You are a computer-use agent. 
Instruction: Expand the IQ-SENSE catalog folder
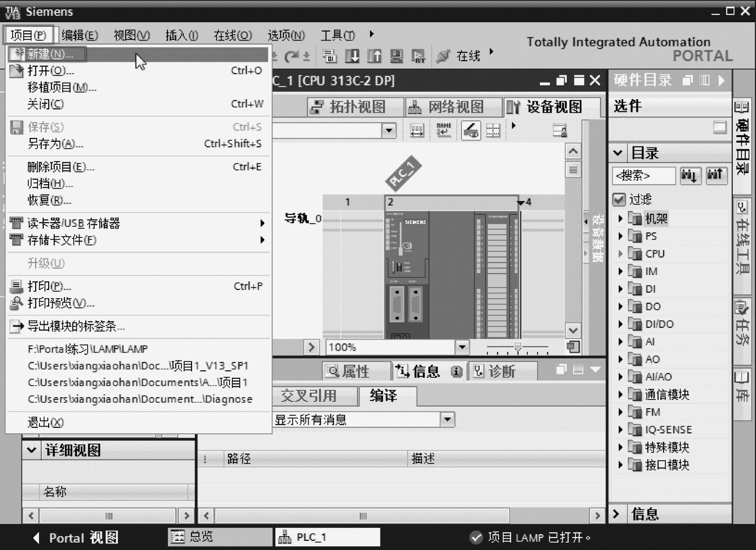[621, 429]
